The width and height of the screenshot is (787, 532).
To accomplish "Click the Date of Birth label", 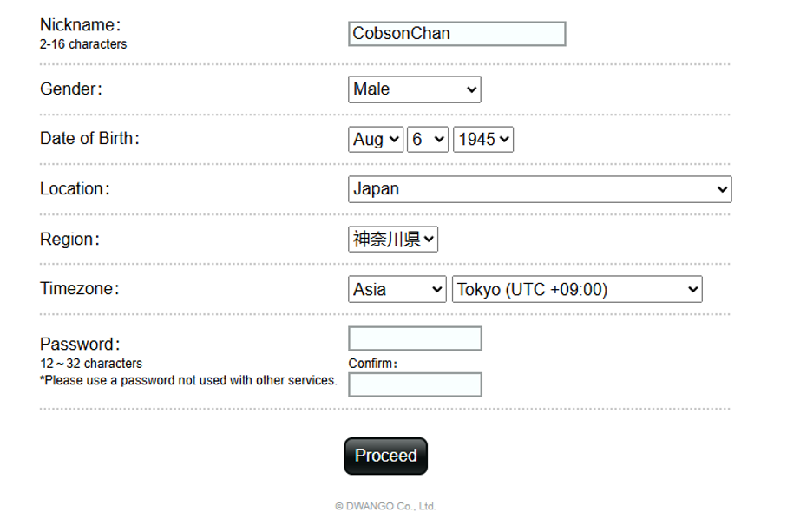I will click(x=89, y=138).
